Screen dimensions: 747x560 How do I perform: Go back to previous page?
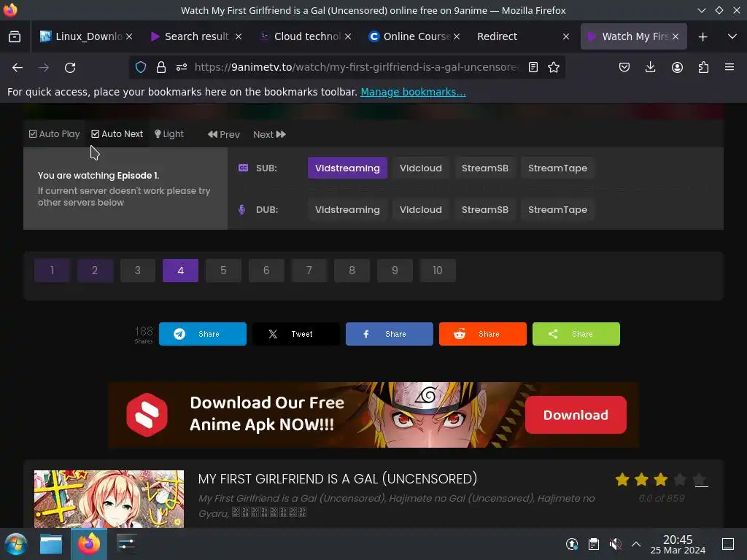point(18,68)
